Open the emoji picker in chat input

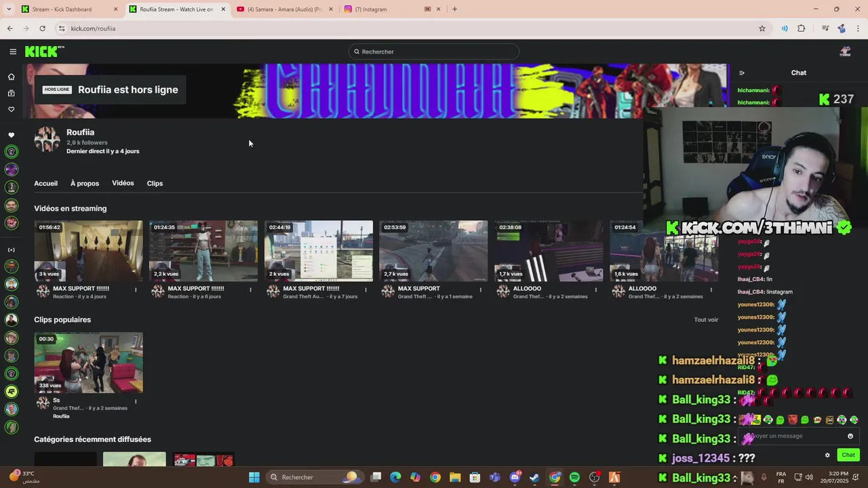coord(850,436)
